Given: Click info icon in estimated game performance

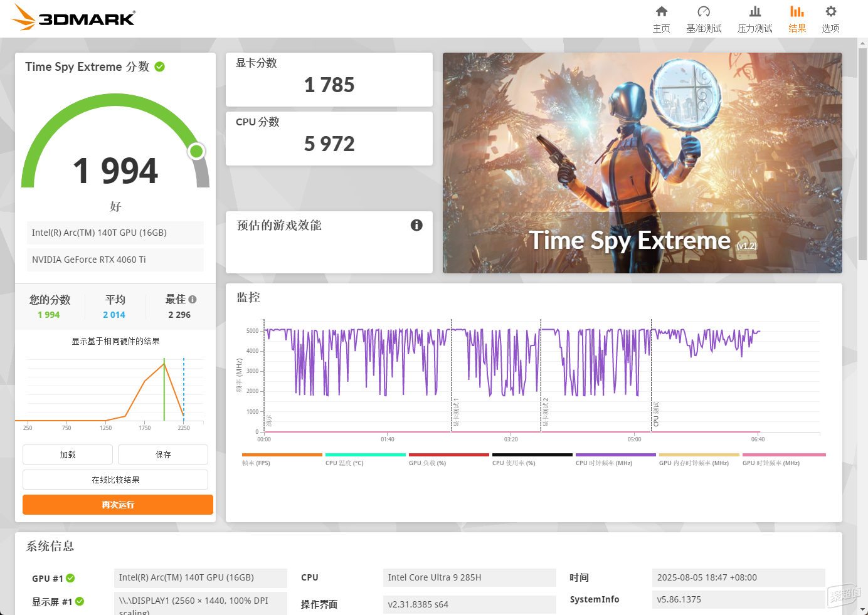Looking at the screenshot, I should (x=416, y=225).
